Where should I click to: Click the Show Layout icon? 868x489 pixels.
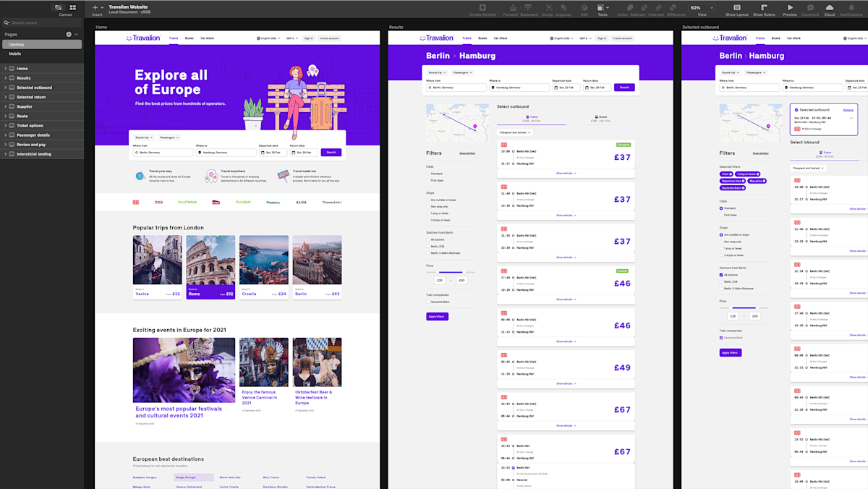[737, 7]
